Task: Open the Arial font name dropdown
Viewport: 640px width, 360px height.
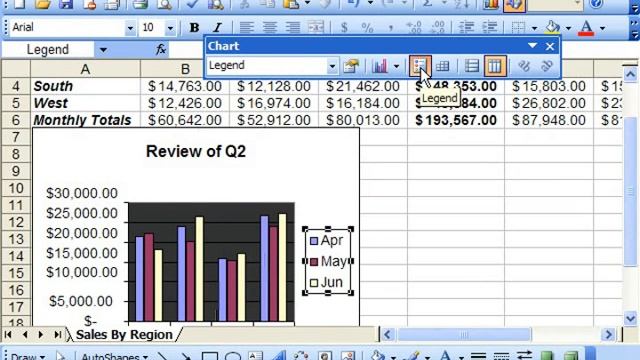Action: point(130,28)
